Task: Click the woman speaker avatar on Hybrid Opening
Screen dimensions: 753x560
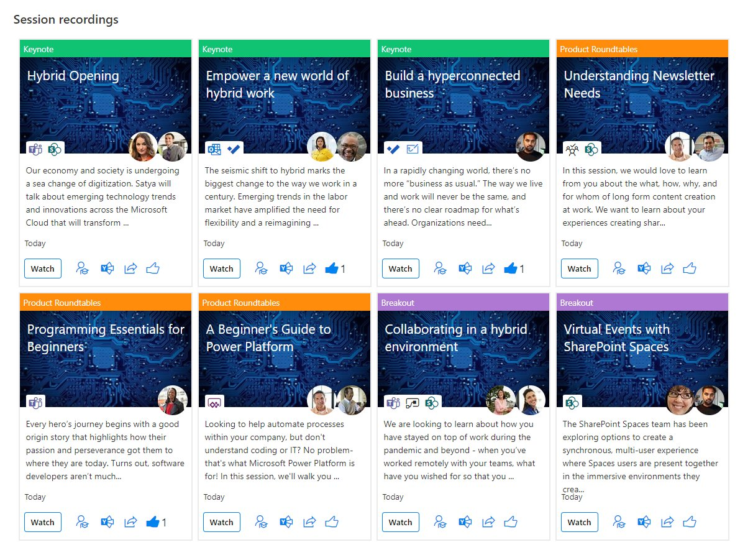Action: point(144,147)
